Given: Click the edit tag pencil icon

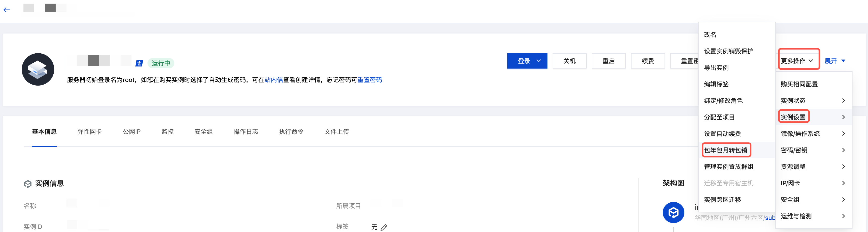Looking at the screenshot, I should coord(384,228).
